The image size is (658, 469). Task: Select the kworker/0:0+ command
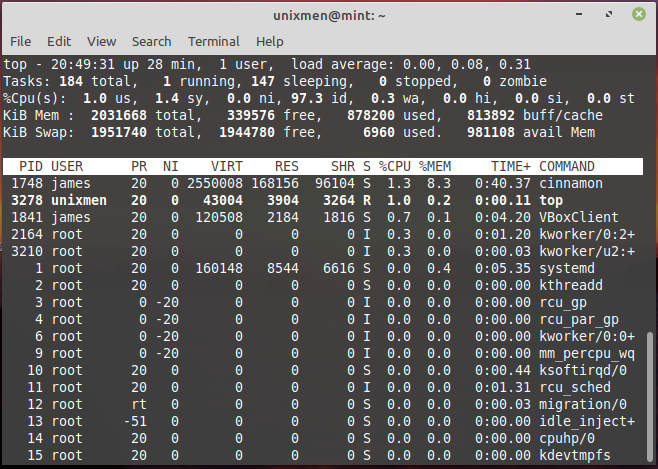coord(587,336)
